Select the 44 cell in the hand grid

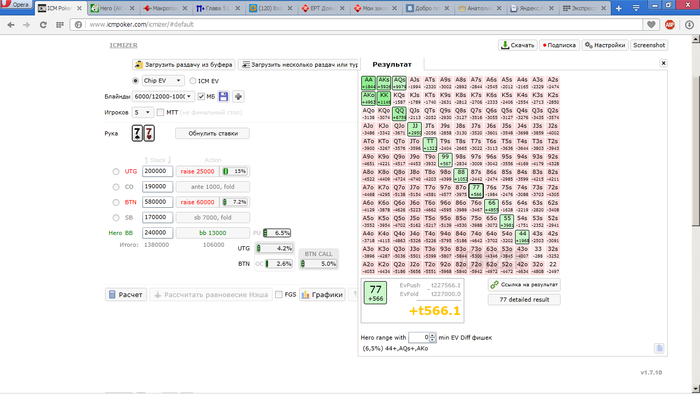pyautogui.click(x=522, y=236)
